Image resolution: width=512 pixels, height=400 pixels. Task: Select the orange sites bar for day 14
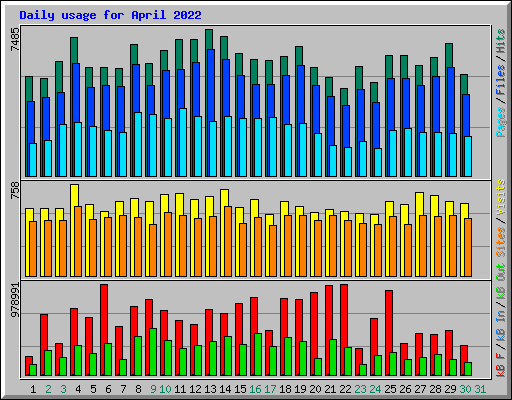tap(228, 241)
